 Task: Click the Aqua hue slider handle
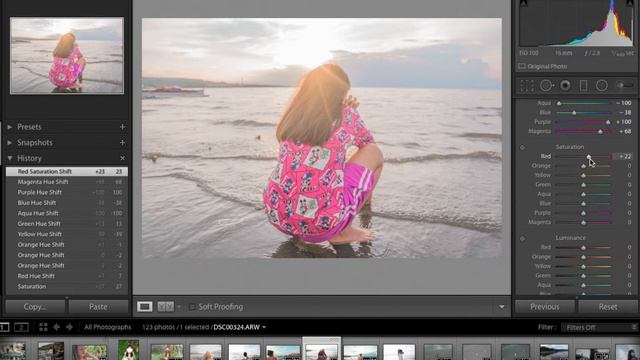click(x=559, y=103)
